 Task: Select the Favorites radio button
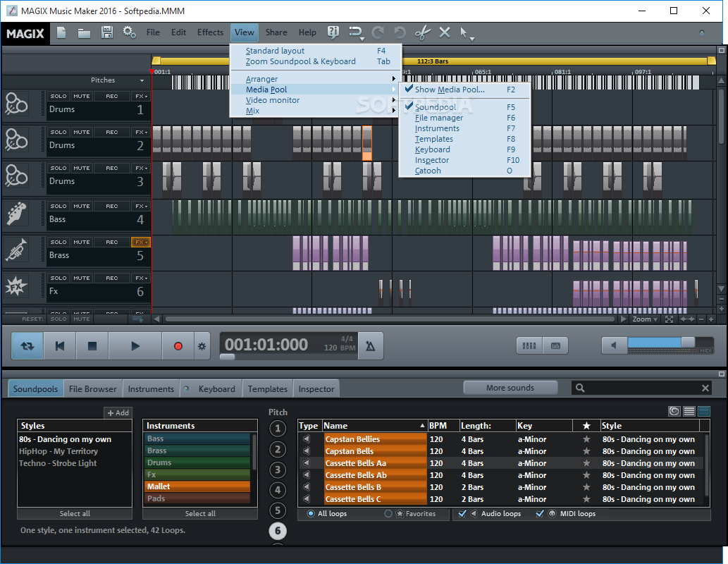point(388,514)
